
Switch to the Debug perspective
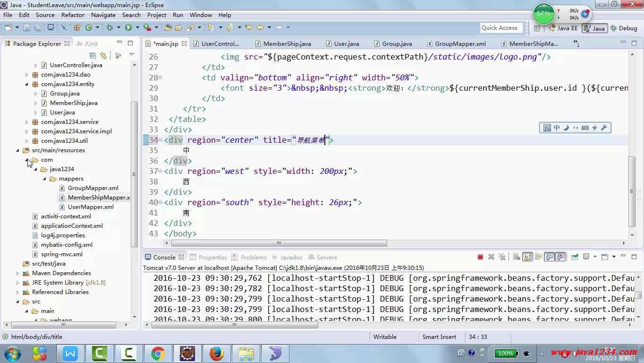623,28
